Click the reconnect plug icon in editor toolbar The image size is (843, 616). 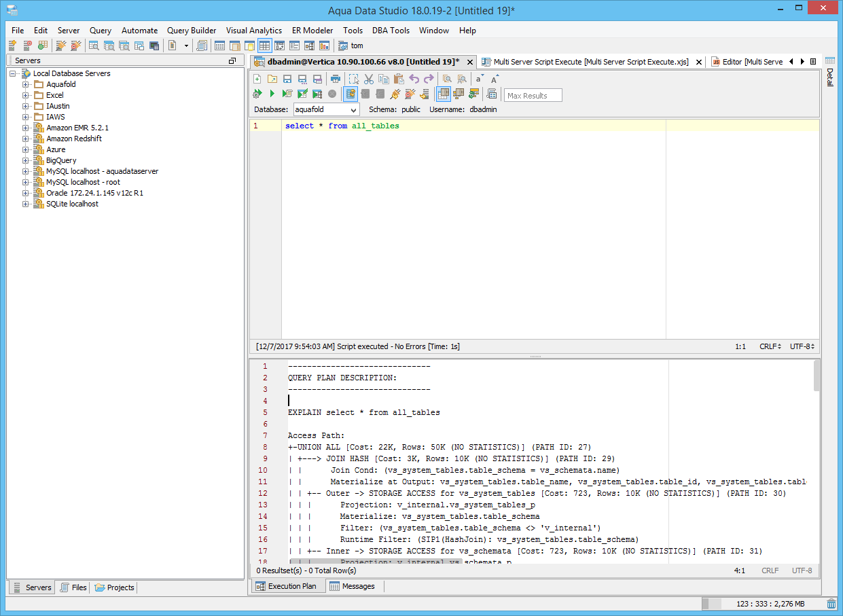pyautogui.click(x=395, y=94)
